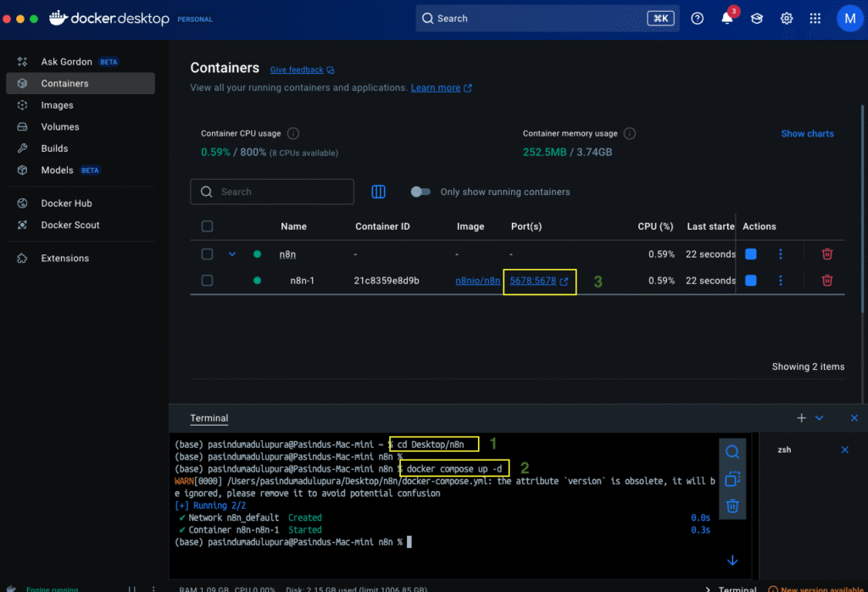
Task: Open the help menu question mark icon
Action: [697, 19]
